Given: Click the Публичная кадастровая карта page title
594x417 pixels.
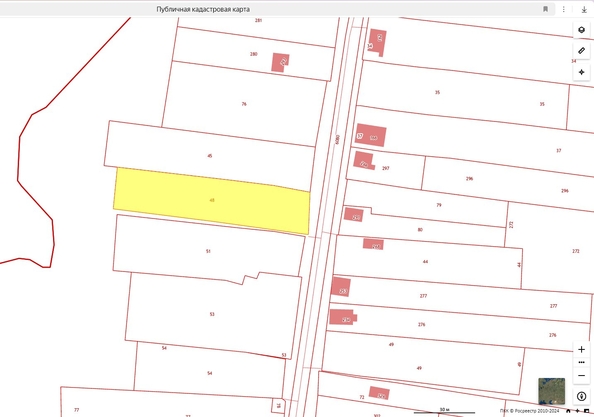Looking at the screenshot, I should coord(203,9).
